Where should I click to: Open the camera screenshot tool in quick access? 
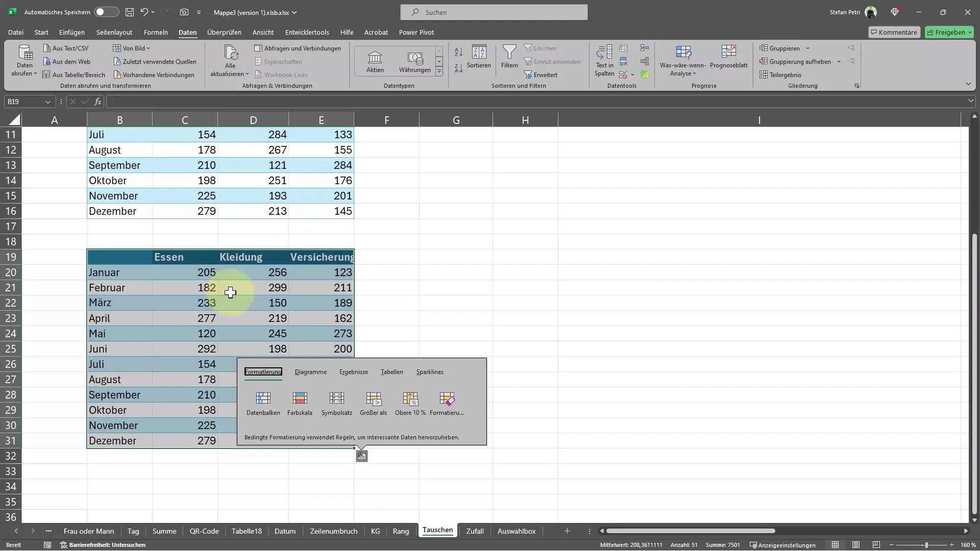pyautogui.click(x=184, y=12)
